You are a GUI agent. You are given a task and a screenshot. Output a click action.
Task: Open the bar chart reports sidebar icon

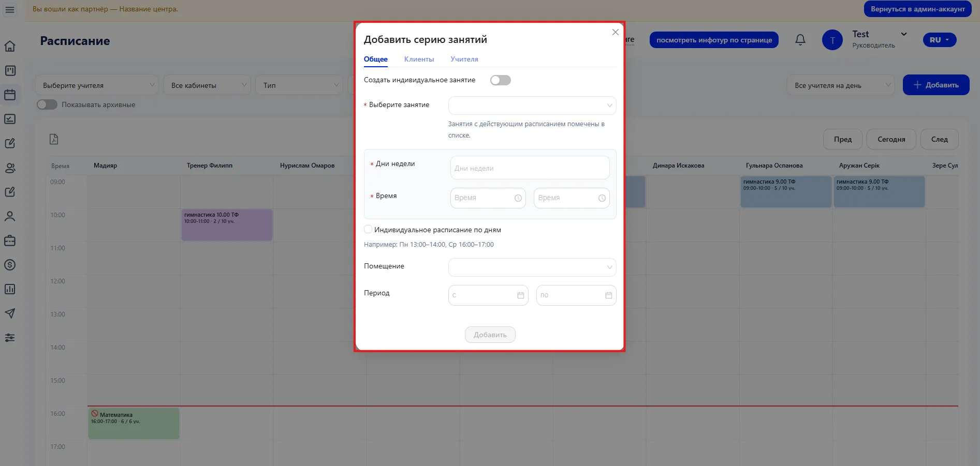click(x=10, y=289)
